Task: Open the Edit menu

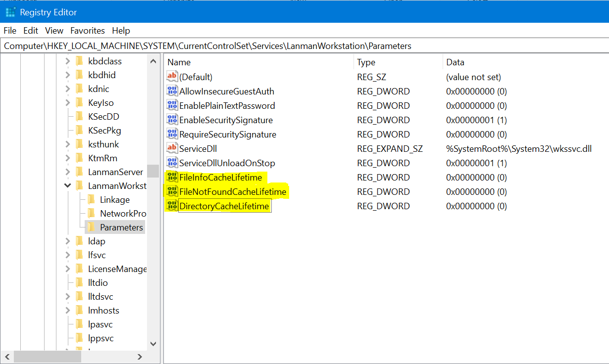Action: [x=31, y=31]
